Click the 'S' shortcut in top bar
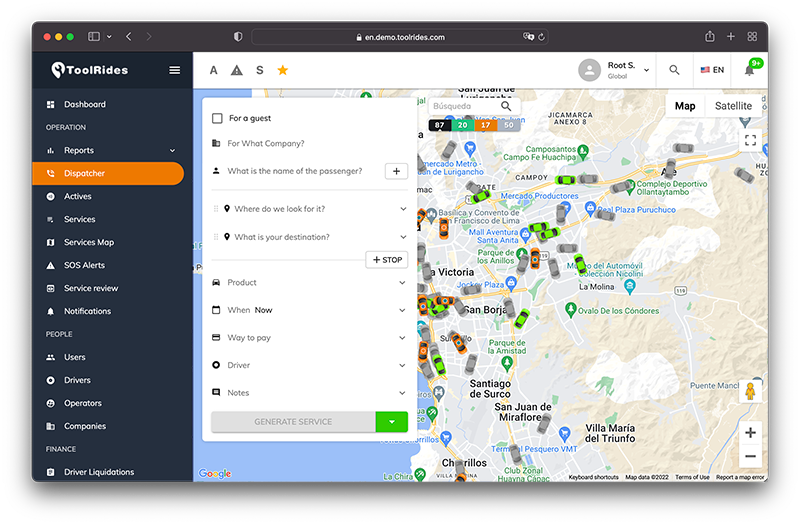 [x=260, y=70]
